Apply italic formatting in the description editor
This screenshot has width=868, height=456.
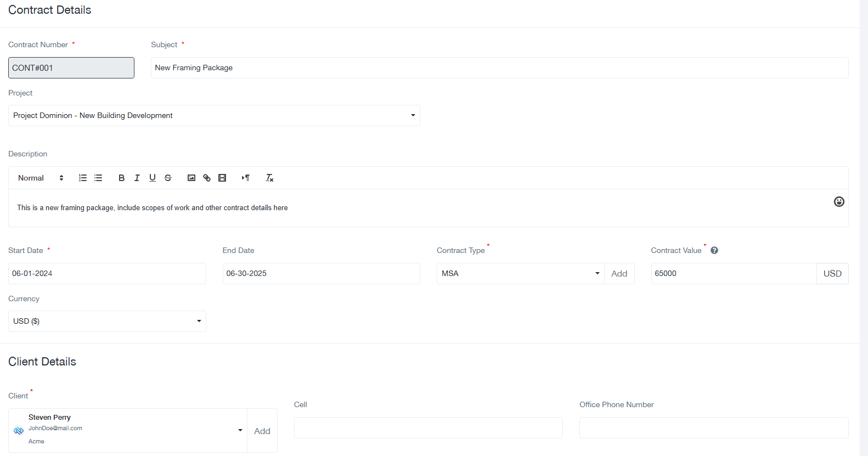click(x=137, y=178)
